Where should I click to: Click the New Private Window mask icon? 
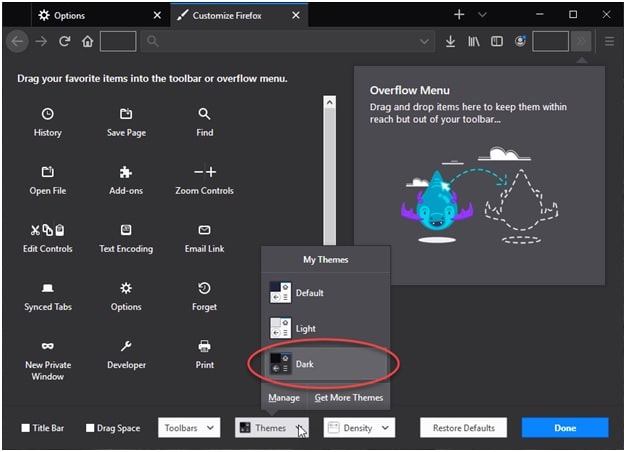pyautogui.click(x=48, y=346)
